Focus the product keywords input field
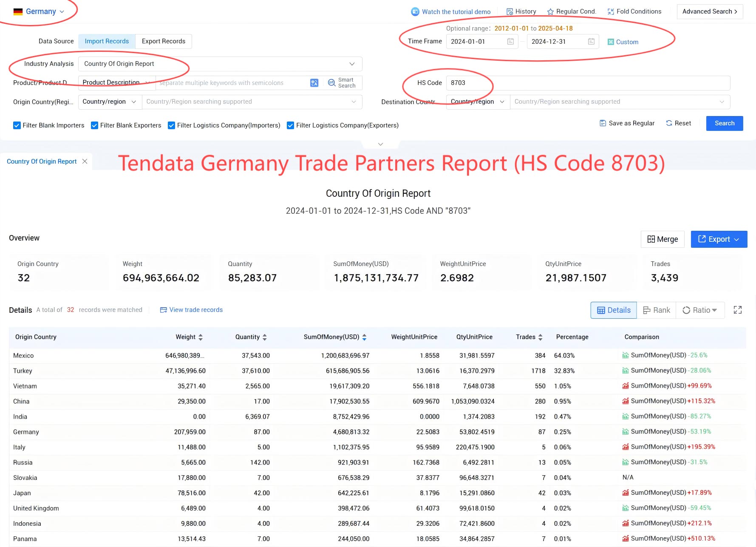Viewport: 756px width, 547px height. pos(232,83)
